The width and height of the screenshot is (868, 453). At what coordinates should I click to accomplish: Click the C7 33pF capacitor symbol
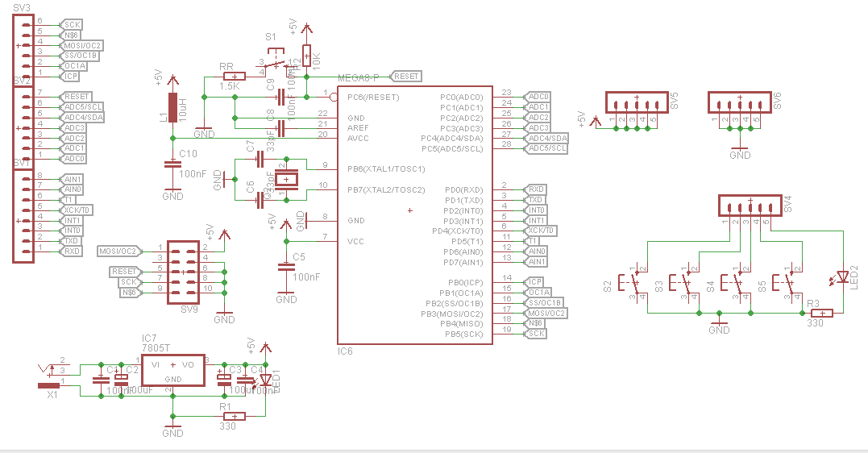(260, 160)
